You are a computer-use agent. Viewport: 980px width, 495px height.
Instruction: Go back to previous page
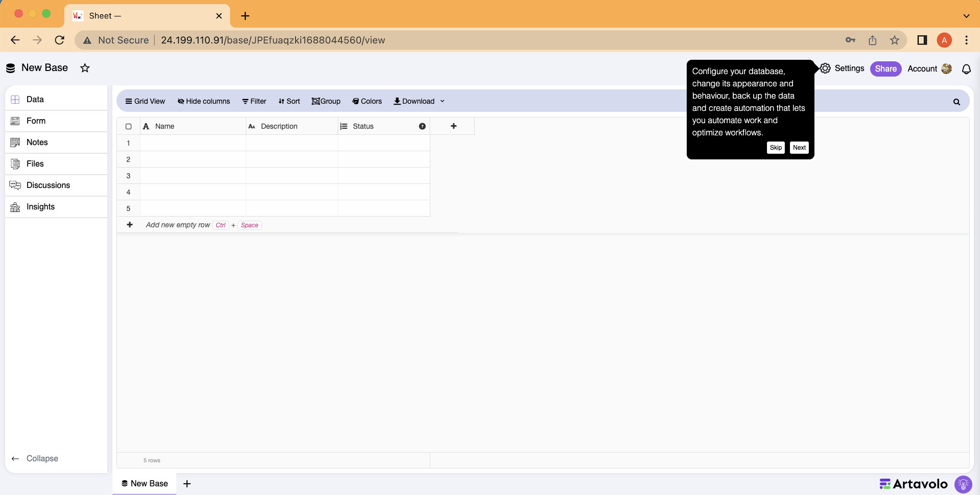15,40
